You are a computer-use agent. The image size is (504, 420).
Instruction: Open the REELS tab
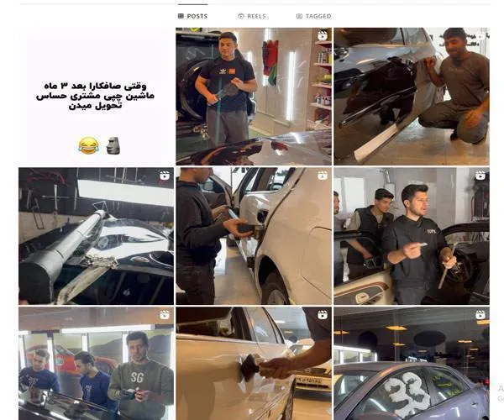tap(252, 16)
